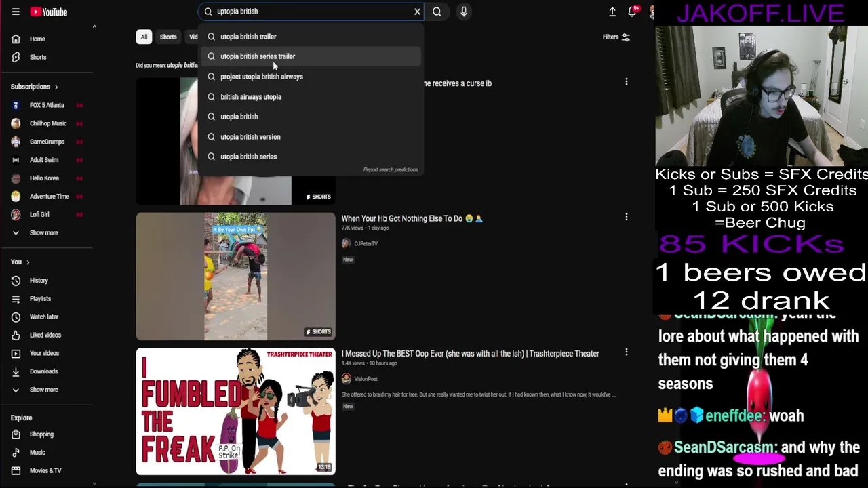Image resolution: width=868 pixels, height=488 pixels.
Task: Open the hamburger guide menu
Action: pyautogui.click(x=16, y=12)
